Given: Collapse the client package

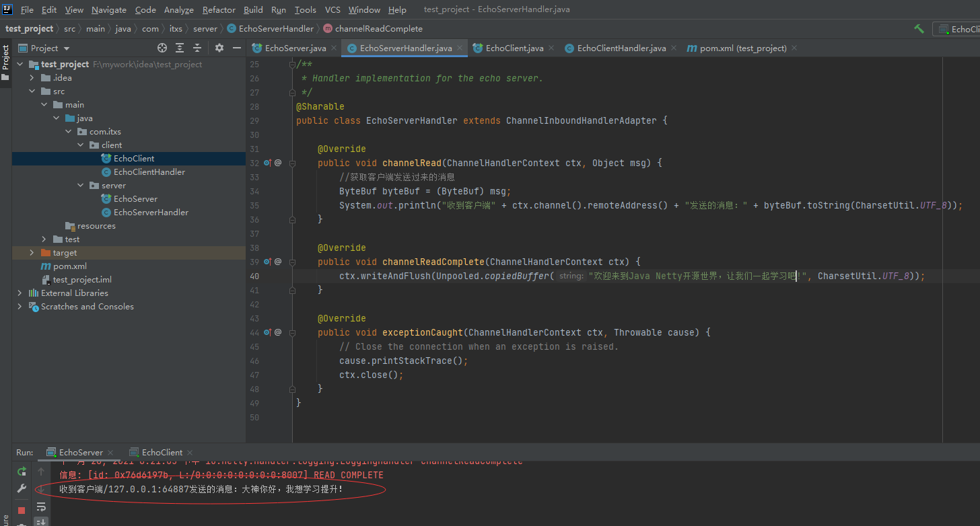Looking at the screenshot, I should click(x=80, y=145).
